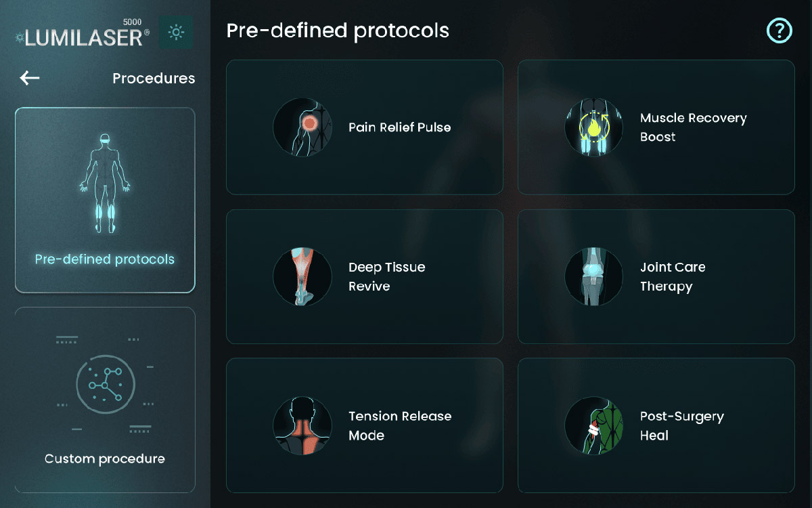Click the Joint Care Therapy knee icon

click(x=593, y=276)
